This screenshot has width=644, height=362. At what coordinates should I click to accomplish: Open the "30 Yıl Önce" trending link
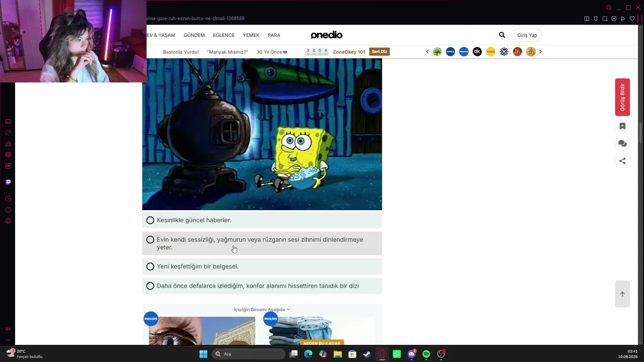[272, 52]
